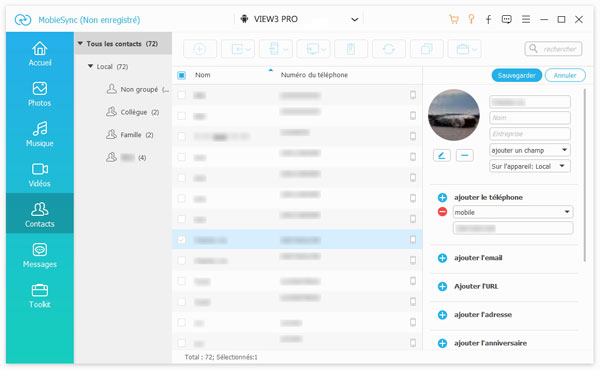Toggle the select-all checkbox beside Nom

coord(181,75)
